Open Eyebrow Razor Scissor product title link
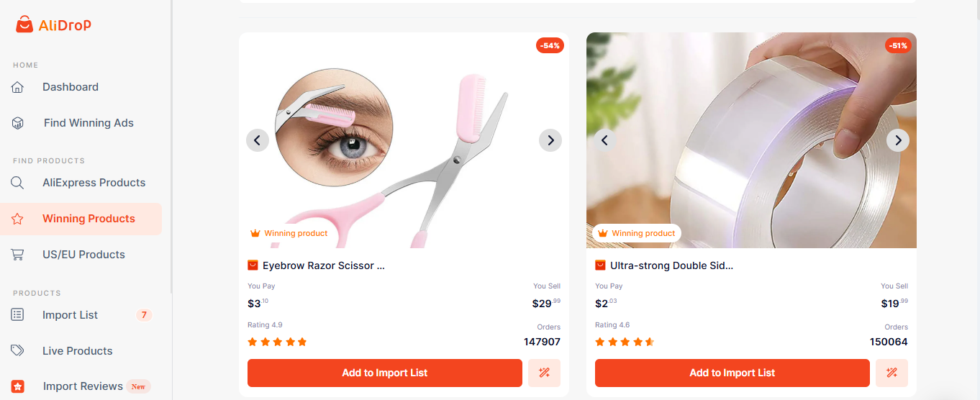The image size is (980, 400). [324, 265]
